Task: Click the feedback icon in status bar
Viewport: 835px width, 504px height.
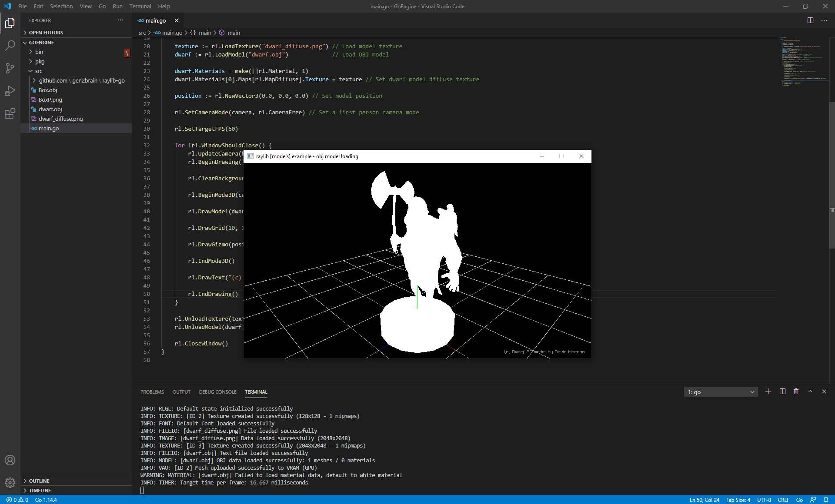Action: 813,500
